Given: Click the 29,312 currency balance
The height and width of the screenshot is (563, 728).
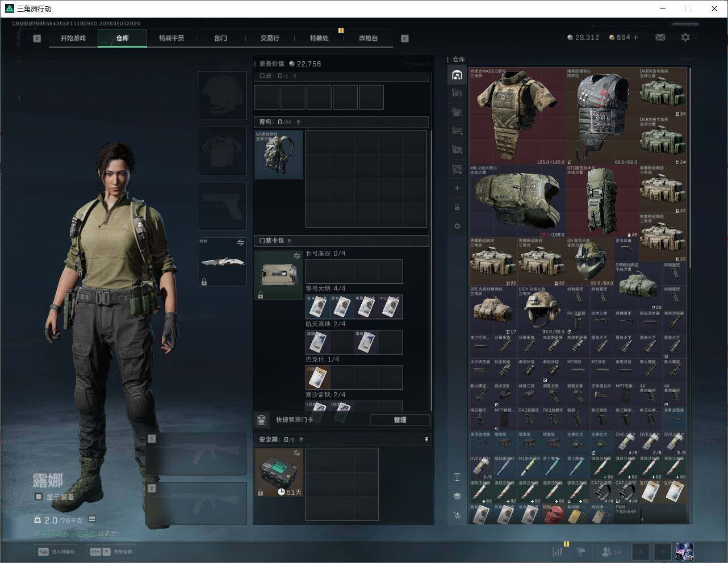Looking at the screenshot, I should tap(583, 37).
